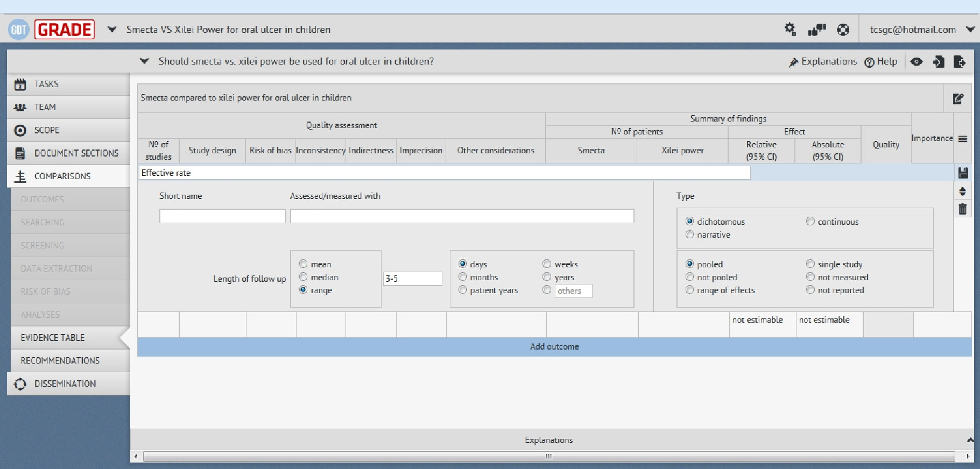Open the account dropdown next to email
This screenshot has width=980, height=469.
pos(970,30)
